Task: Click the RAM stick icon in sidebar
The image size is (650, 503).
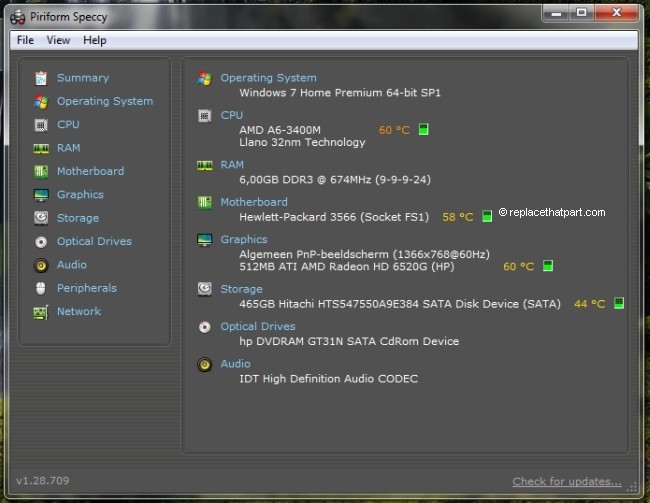Action: coord(41,148)
